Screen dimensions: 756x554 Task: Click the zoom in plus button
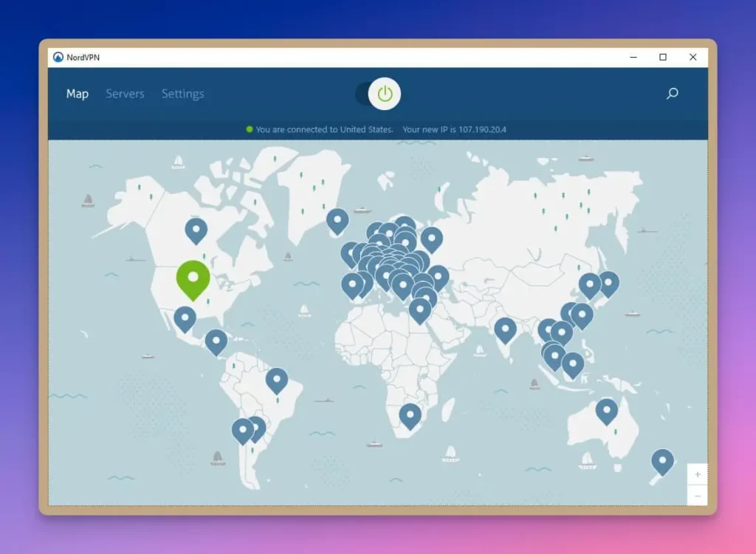(698, 473)
